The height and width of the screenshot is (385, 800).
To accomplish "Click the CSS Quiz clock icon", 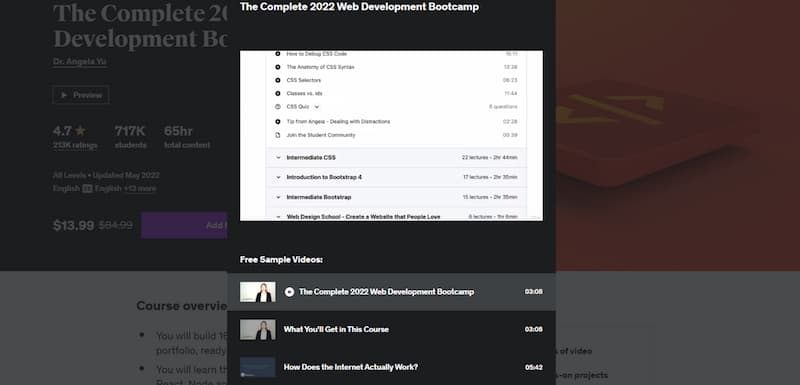I will click(x=278, y=107).
